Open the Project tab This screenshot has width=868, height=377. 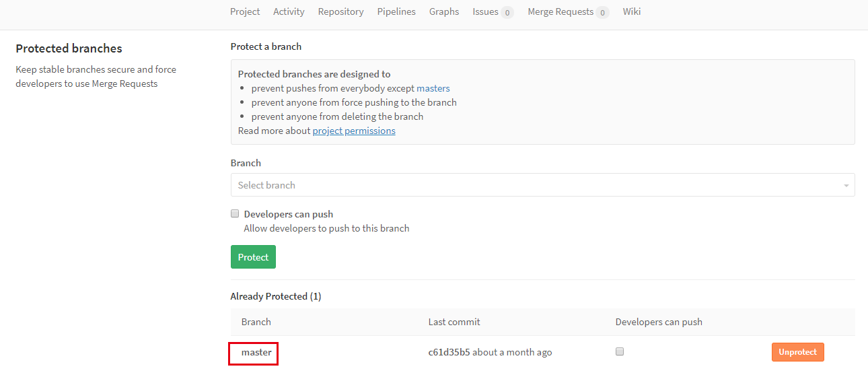tap(245, 11)
